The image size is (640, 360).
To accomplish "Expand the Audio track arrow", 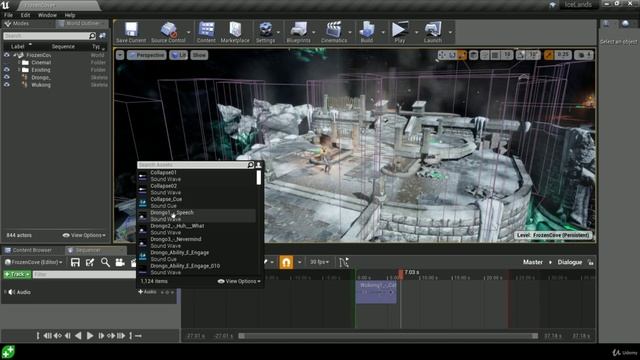I will (5, 292).
